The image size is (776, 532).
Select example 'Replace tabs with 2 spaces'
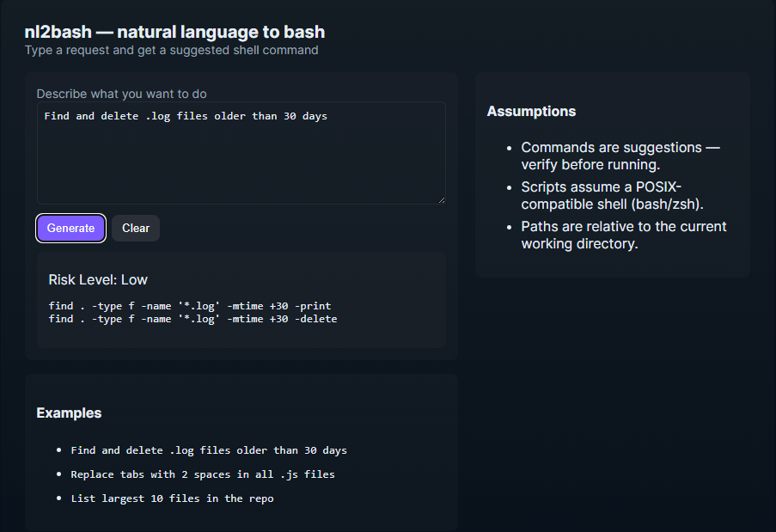coord(203,474)
